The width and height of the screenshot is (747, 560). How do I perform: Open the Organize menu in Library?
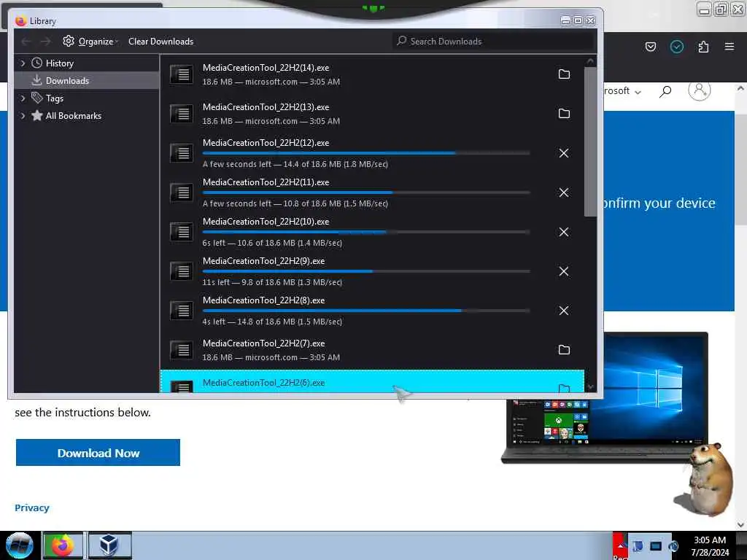click(x=90, y=42)
